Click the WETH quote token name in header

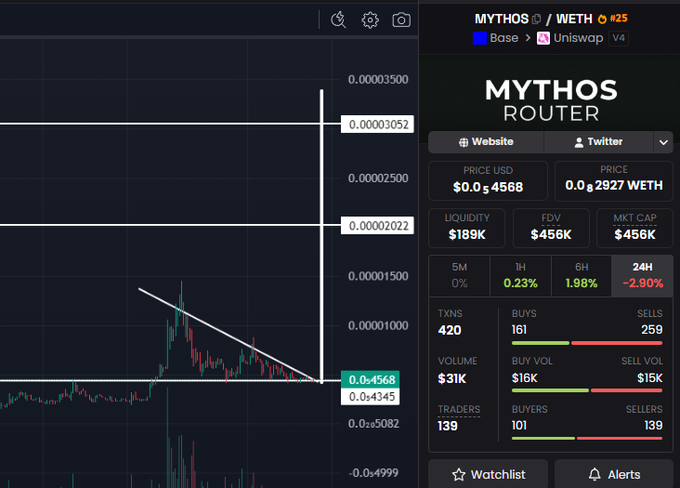click(574, 19)
